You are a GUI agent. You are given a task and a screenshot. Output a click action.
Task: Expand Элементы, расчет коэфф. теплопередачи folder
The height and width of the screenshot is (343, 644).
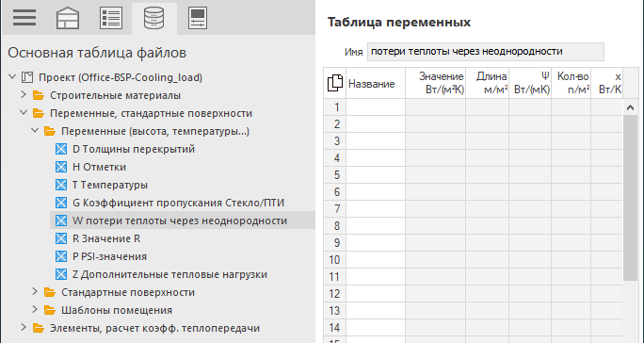24,327
